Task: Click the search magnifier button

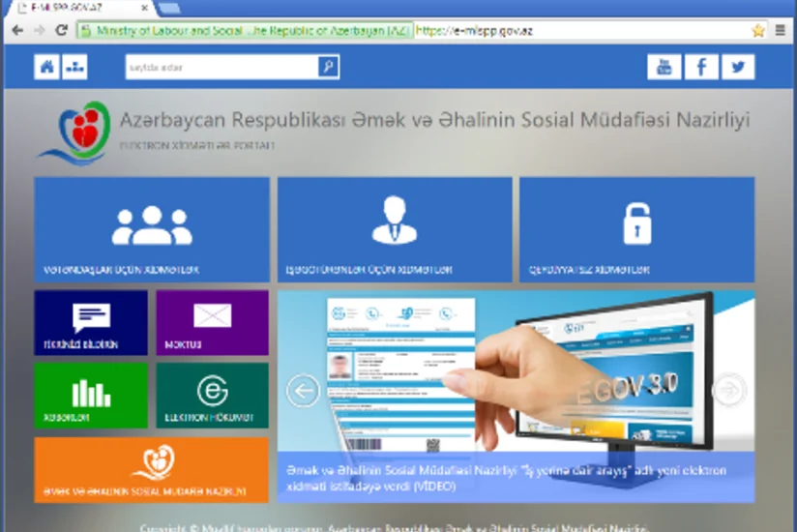Action: click(x=328, y=67)
